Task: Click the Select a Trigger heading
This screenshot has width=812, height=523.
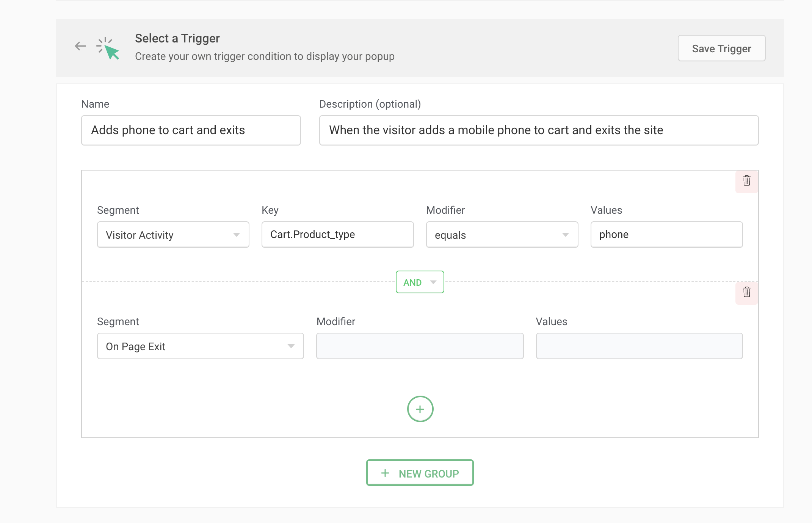Action: (x=177, y=39)
